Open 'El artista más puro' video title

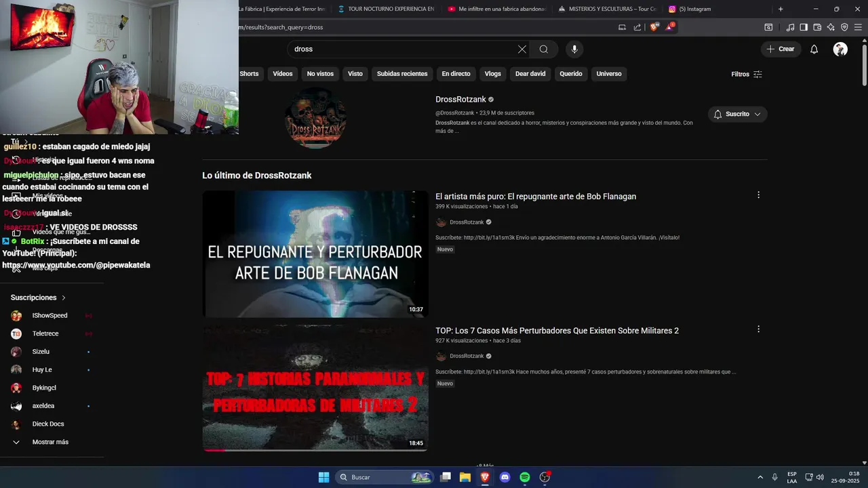pyautogui.click(x=536, y=197)
